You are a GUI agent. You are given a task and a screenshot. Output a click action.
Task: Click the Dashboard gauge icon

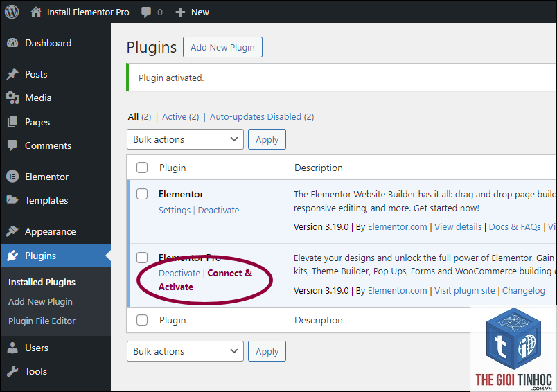point(12,44)
